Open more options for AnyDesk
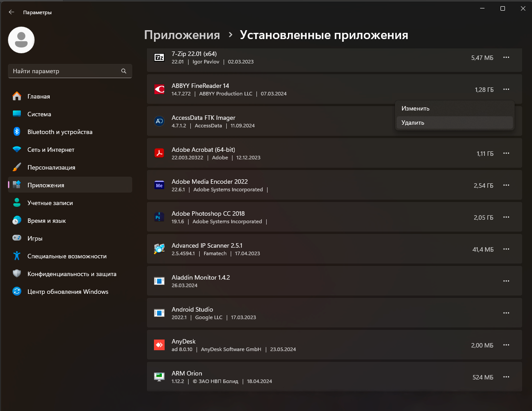Screen dimensions: 532x411 506,345
